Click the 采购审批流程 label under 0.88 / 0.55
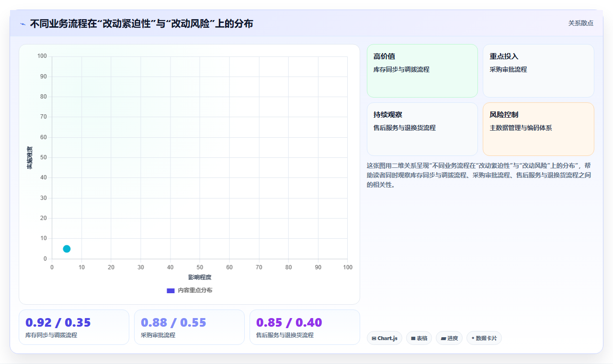The width and height of the screenshot is (613, 364). (158, 335)
